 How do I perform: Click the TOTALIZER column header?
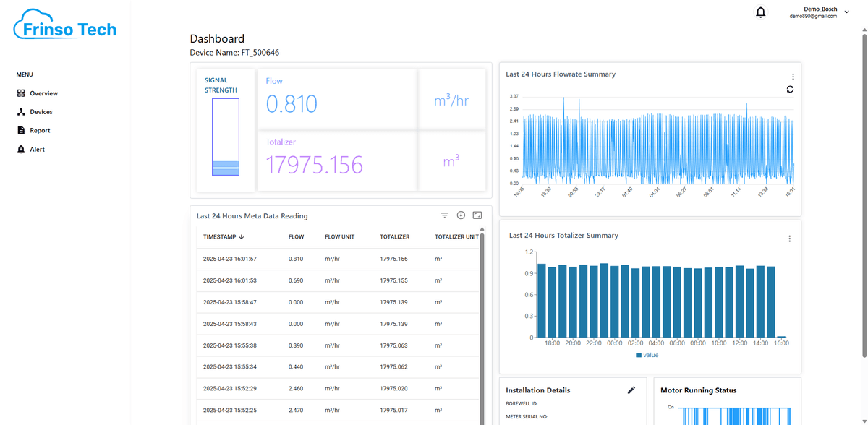click(394, 236)
